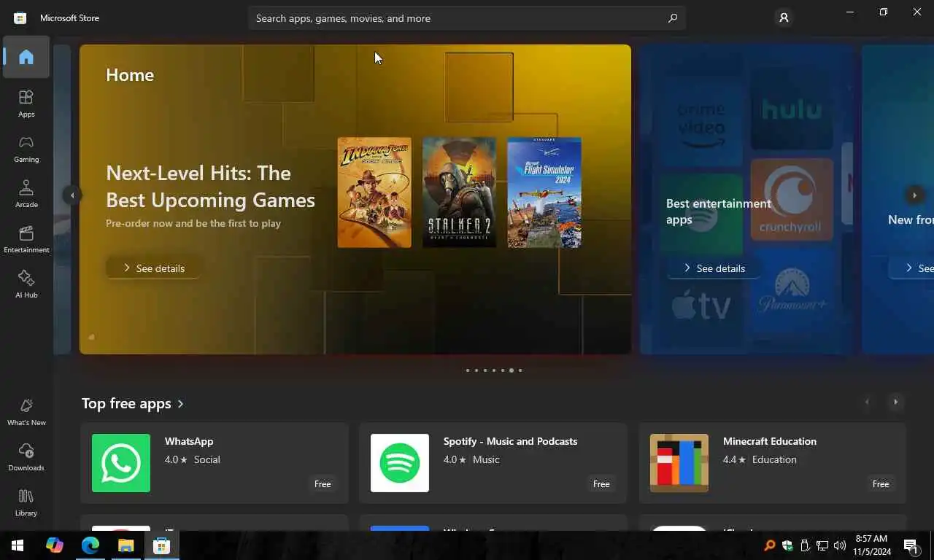
Task: Open the Library page
Action: point(26,502)
